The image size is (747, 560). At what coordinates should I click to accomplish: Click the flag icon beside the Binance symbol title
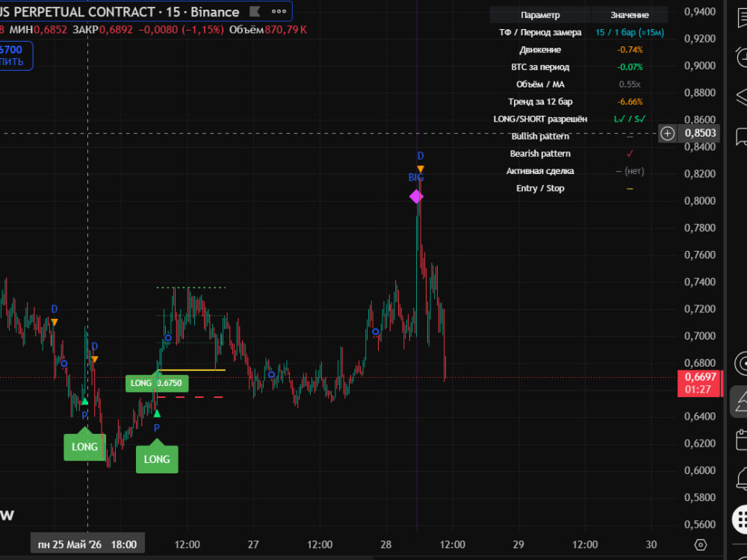click(255, 11)
